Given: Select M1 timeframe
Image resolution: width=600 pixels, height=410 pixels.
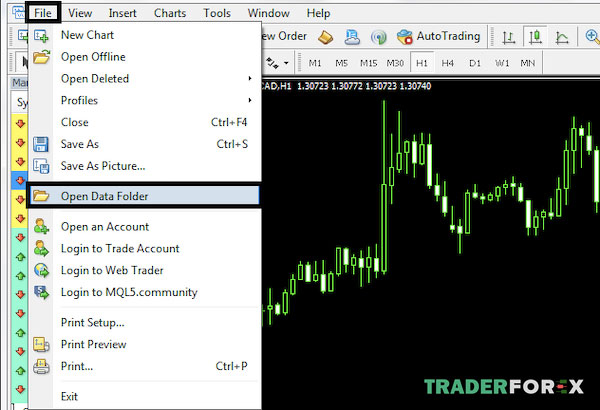Looking at the screenshot, I should [x=315, y=63].
